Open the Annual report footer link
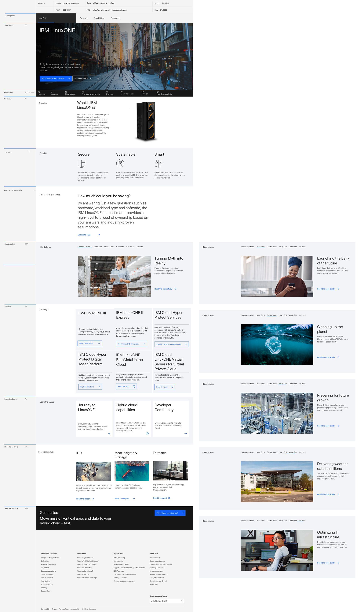Image resolution: width=364 pixels, height=612 pixels. (x=155, y=558)
